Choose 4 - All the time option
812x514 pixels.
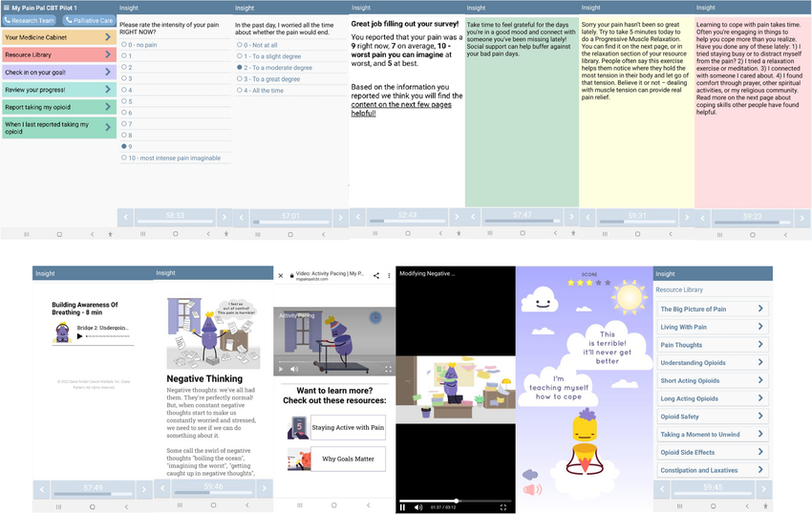239,90
